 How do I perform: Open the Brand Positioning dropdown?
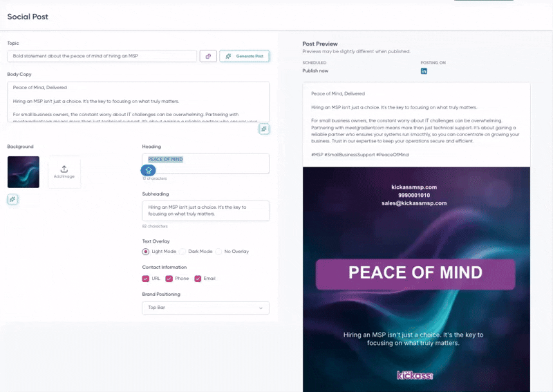[205, 308]
